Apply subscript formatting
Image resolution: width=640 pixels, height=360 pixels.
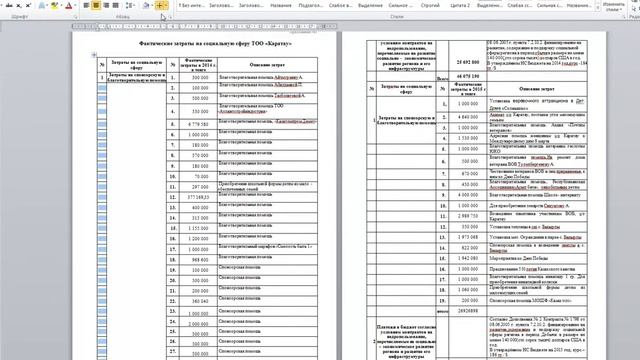point(18,5)
